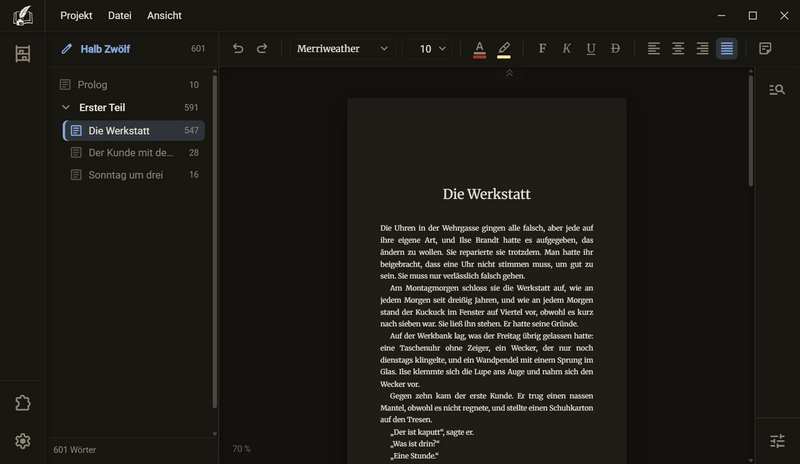Open the Projekt menu
This screenshot has width=800, height=464.
[x=76, y=16]
